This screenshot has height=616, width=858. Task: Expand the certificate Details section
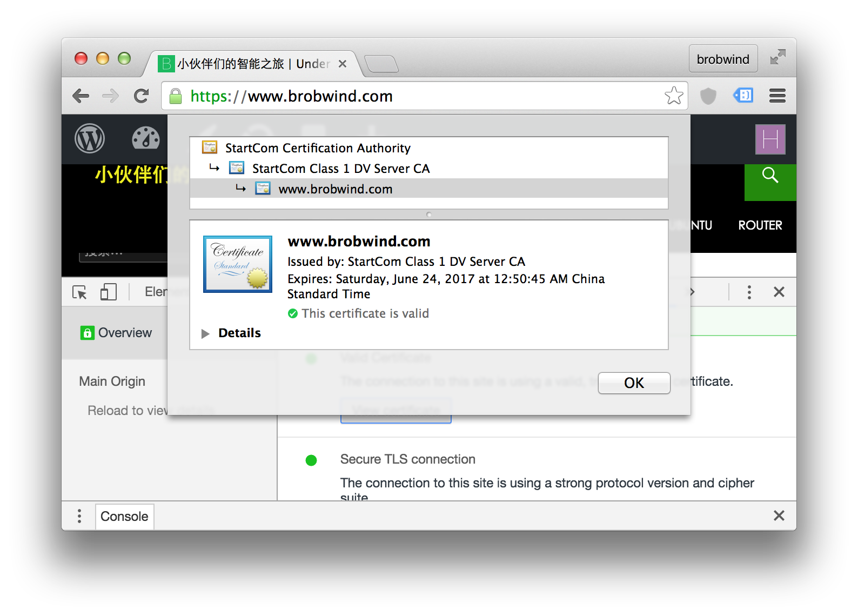(205, 333)
